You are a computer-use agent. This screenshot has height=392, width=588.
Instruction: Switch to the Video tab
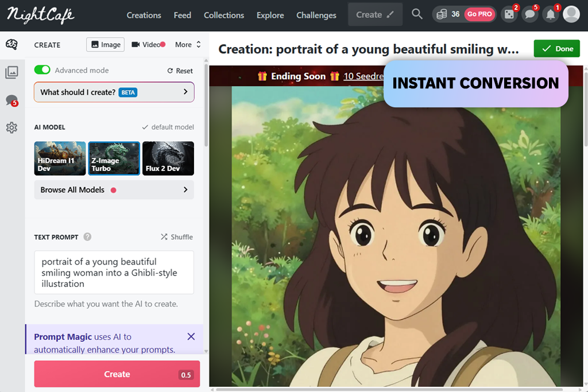pyautogui.click(x=148, y=45)
